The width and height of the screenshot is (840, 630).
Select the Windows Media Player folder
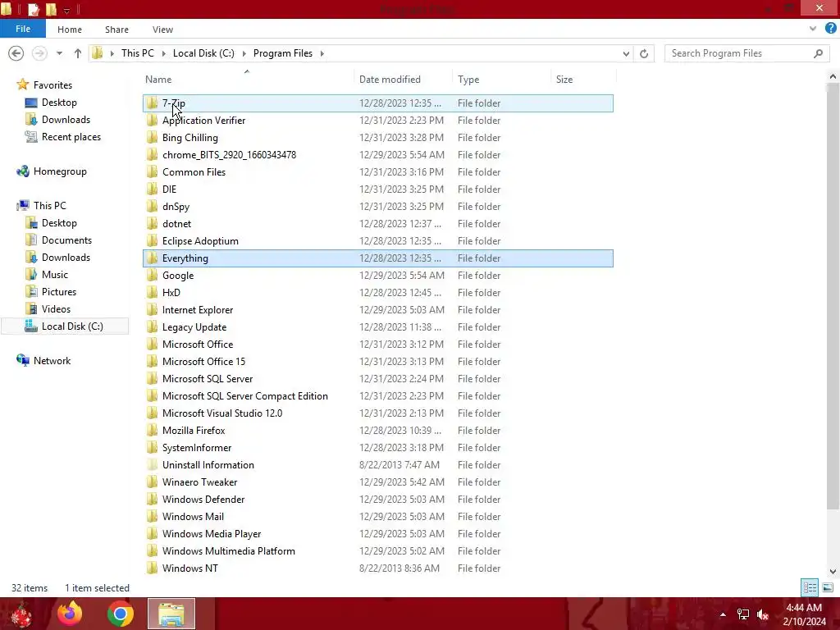click(x=212, y=533)
